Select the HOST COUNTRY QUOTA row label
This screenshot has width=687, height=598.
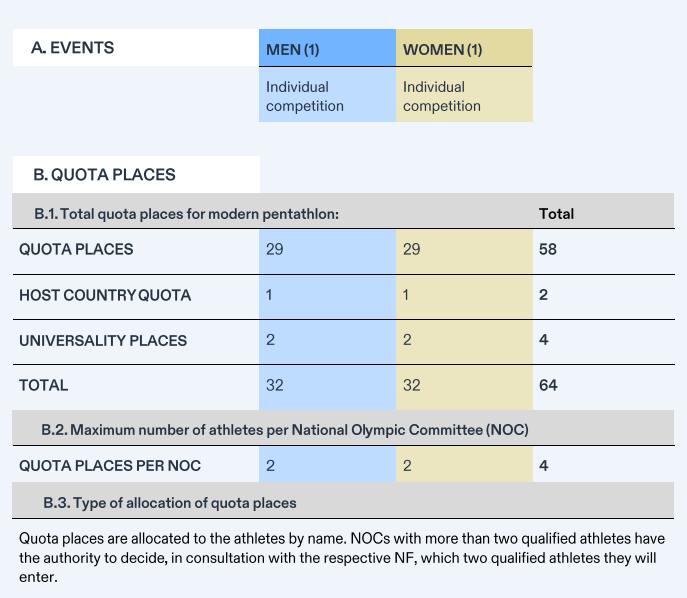(x=105, y=295)
